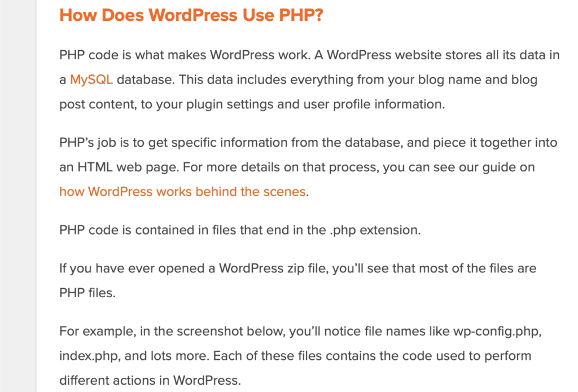Click the index.php file name text
578x392 pixels.
click(89, 356)
